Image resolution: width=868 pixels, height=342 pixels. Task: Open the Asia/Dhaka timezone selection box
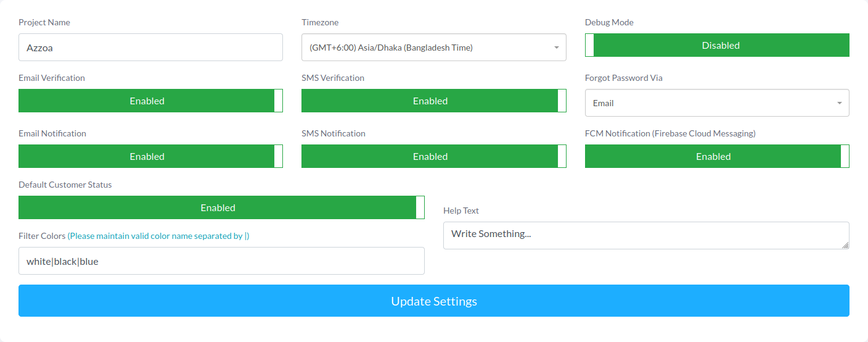425,48
